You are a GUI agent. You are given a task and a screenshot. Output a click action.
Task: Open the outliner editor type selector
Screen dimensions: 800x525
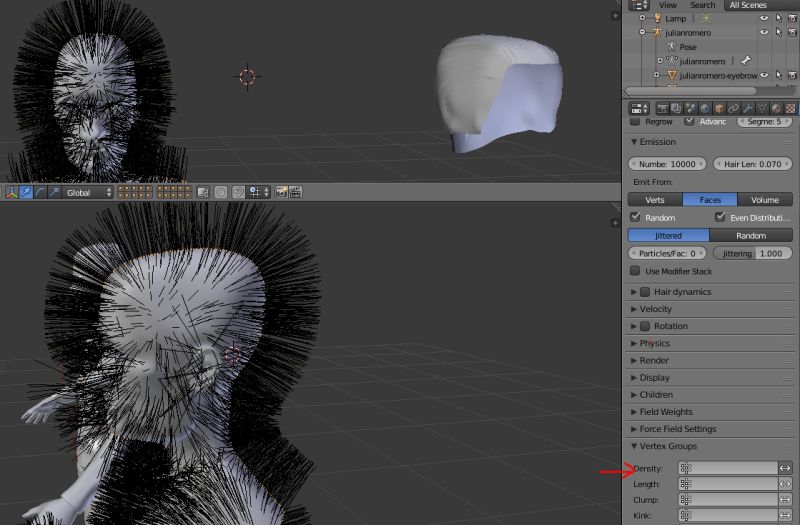(639, 5)
